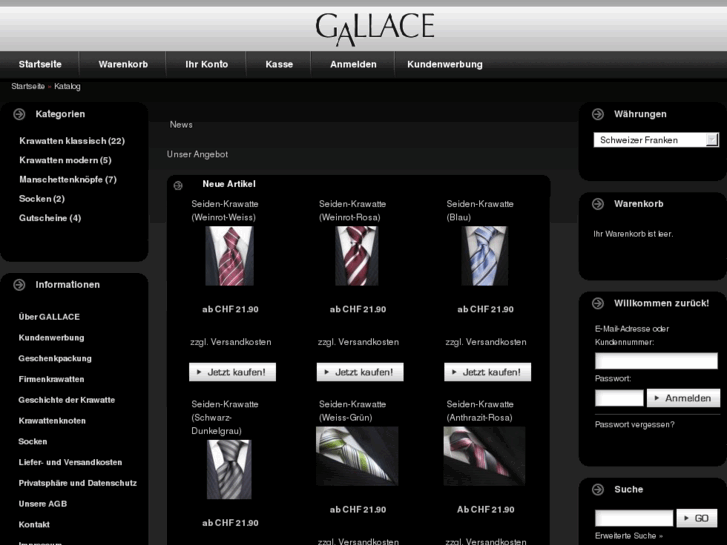Click the arrow icon beside Kategorien
727x545 pixels.
[19, 114]
